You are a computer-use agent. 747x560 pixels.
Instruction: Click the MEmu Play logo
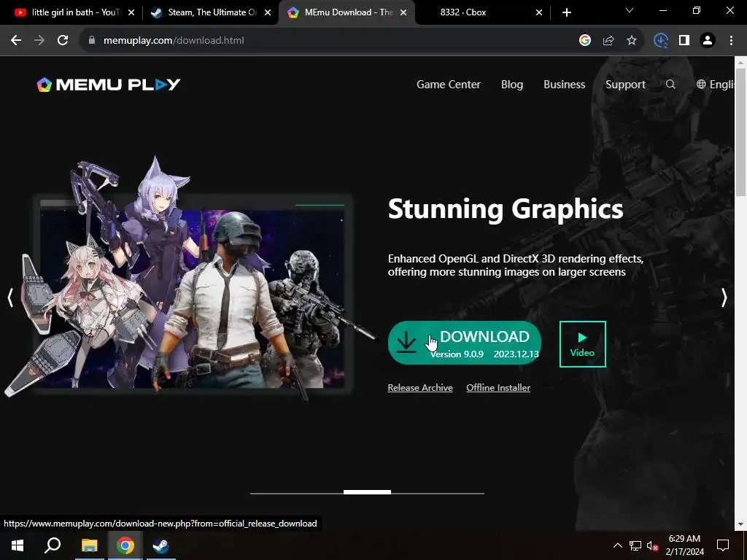pyautogui.click(x=109, y=85)
